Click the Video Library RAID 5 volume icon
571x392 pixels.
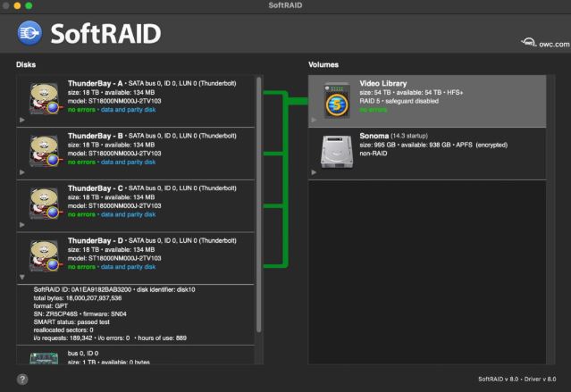pos(337,101)
